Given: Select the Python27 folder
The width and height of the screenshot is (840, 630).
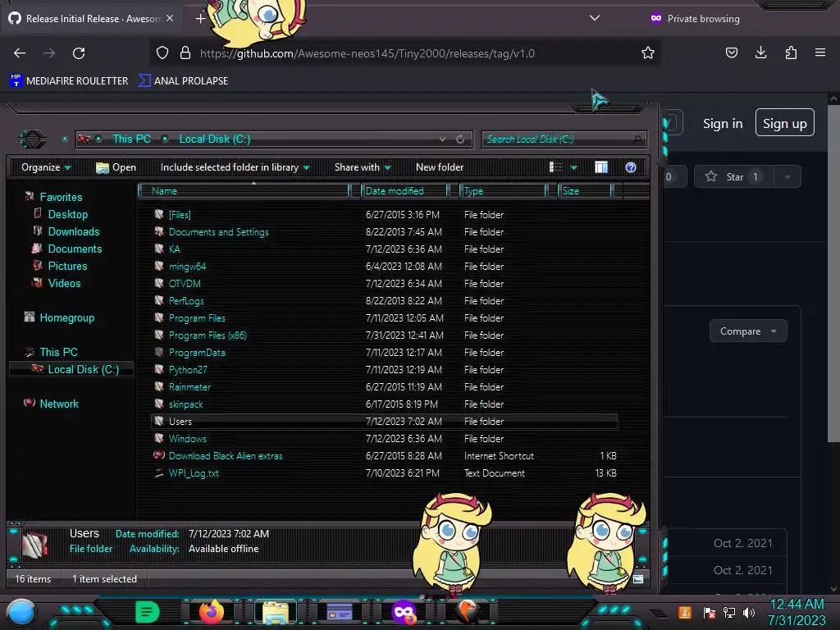Looking at the screenshot, I should [188, 370].
